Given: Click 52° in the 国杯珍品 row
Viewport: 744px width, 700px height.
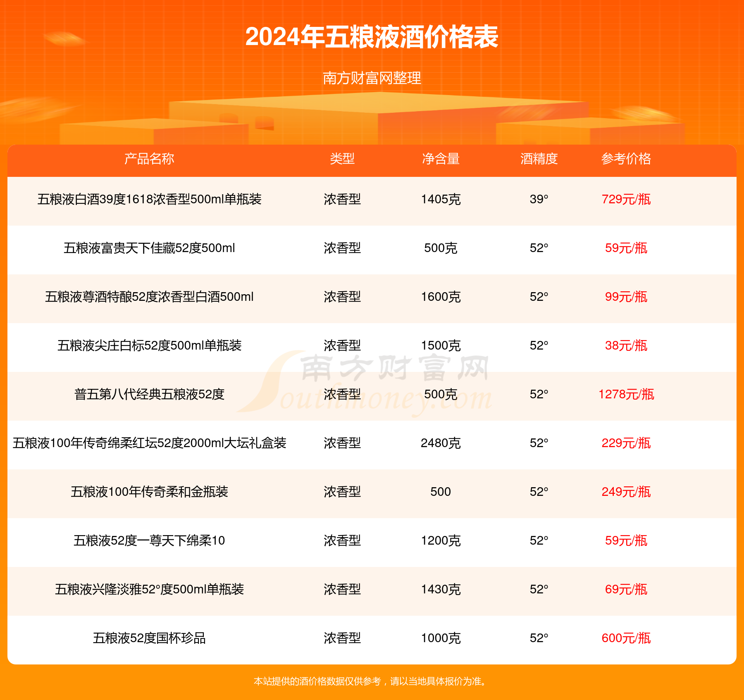Looking at the screenshot, I should pos(539,638).
